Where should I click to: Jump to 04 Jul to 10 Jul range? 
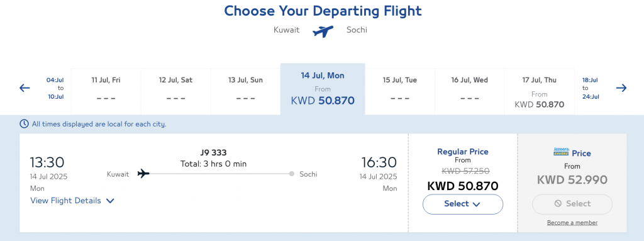pyautogui.click(x=55, y=88)
